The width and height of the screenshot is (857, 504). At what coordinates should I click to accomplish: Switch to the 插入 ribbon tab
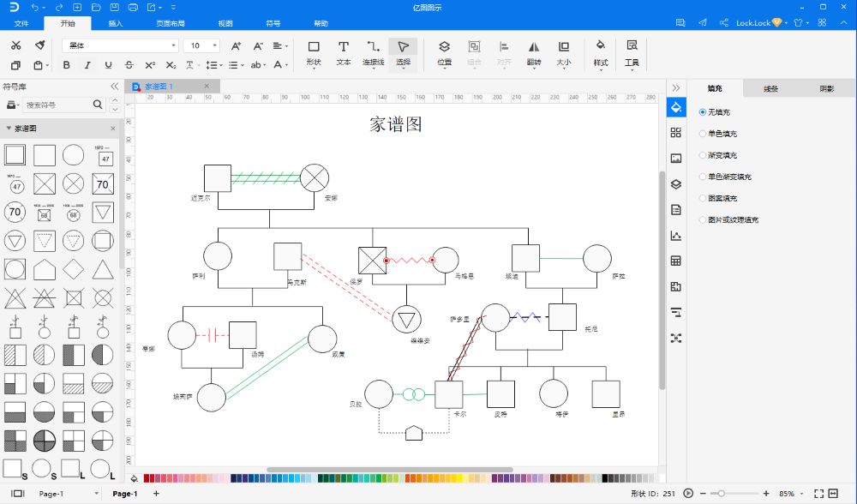[x=116, y=23]
